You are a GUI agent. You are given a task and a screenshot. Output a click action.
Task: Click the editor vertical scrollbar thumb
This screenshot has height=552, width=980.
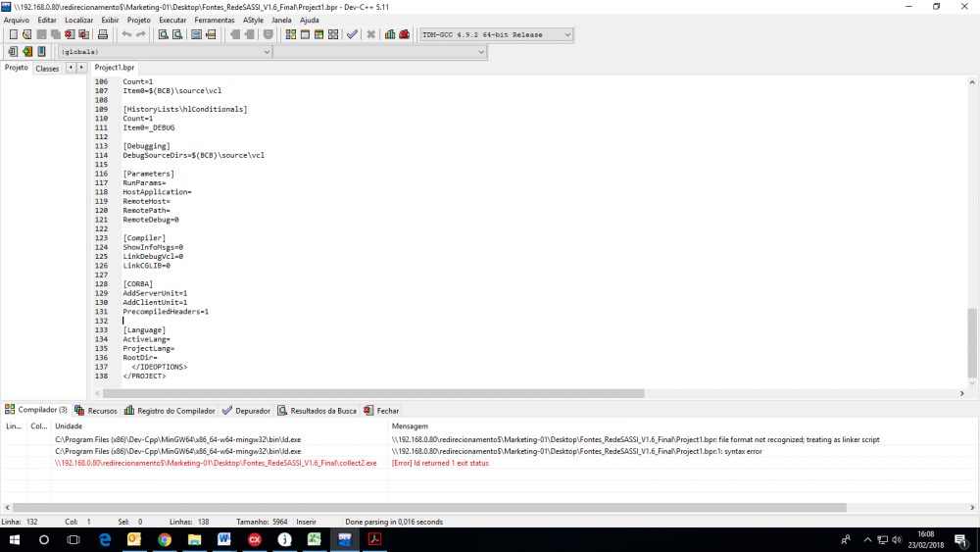(972, 343)
